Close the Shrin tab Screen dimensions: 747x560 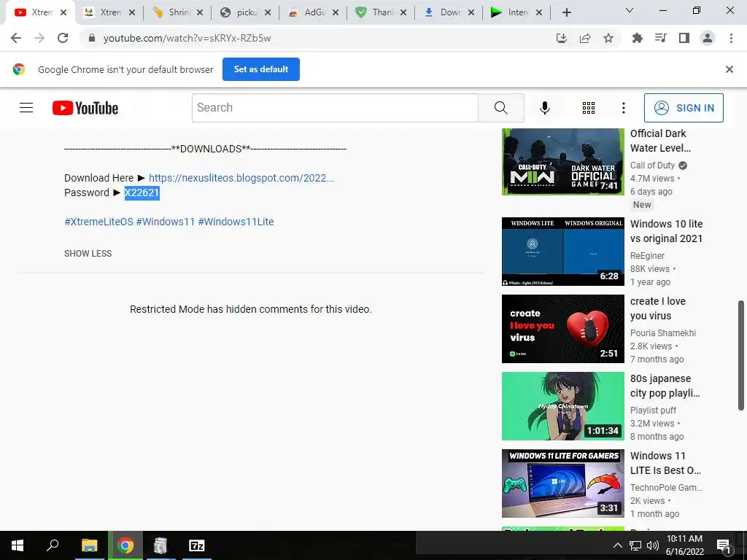pos(200,13)
